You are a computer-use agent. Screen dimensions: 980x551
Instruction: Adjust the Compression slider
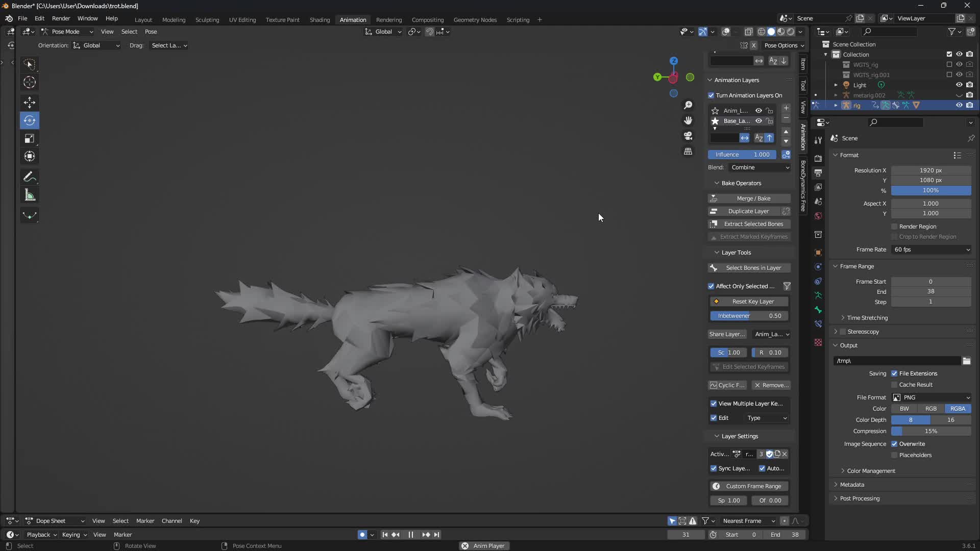[930, 431]
